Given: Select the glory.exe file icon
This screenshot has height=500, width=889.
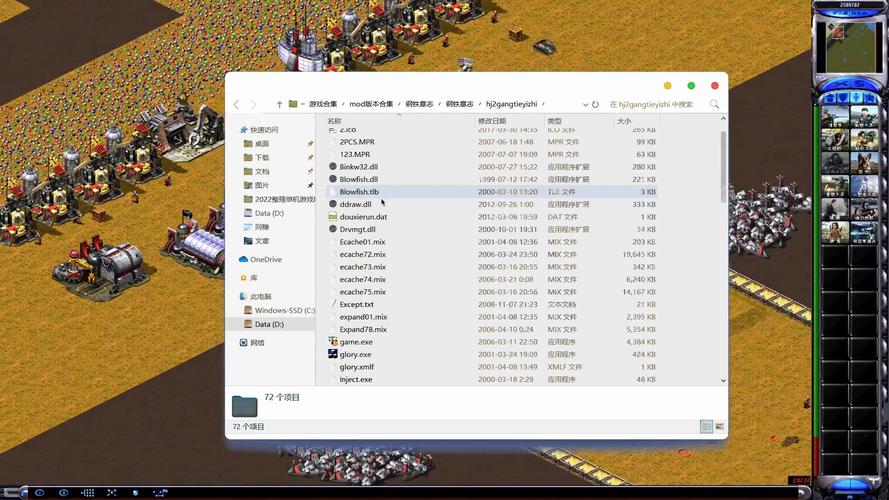Looking at the screenshot, I should (x=333, y=354).
